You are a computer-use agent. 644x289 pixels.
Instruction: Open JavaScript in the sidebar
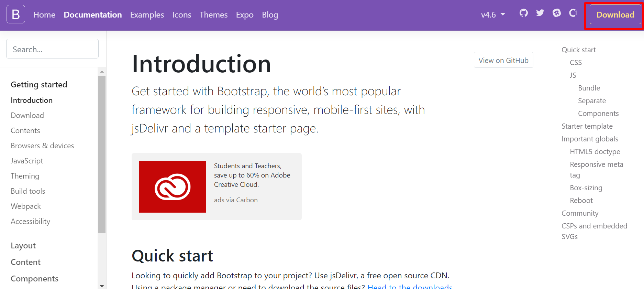click(x=27, y=161)
